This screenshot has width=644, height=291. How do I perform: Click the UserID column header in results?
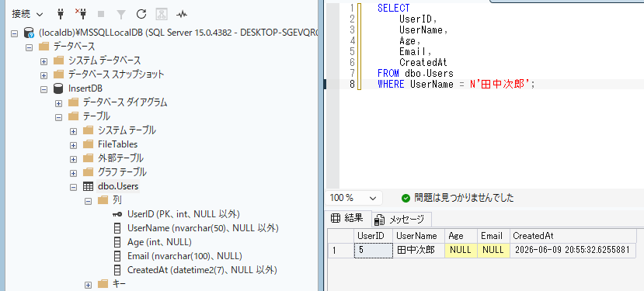(x=373, y=236)
